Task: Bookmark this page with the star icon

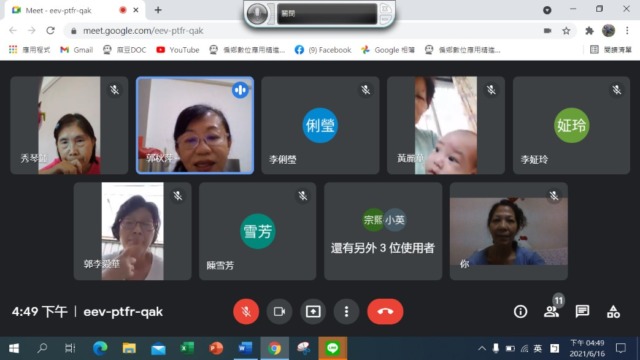Action: 566,31
